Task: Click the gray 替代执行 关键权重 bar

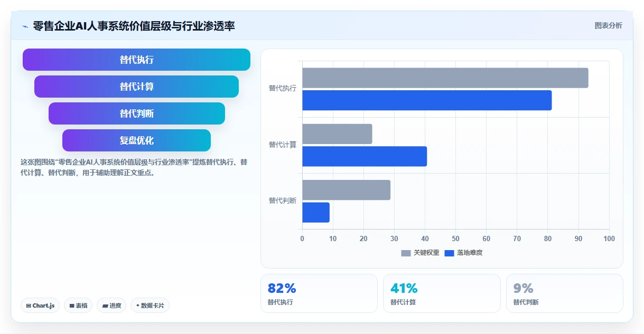Action: pos(445,78)
